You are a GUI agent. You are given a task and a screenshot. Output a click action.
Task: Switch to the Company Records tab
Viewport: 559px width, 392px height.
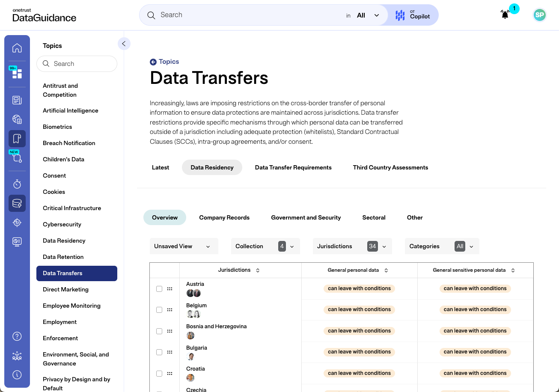pyautogui.click(x=224, y=217)
